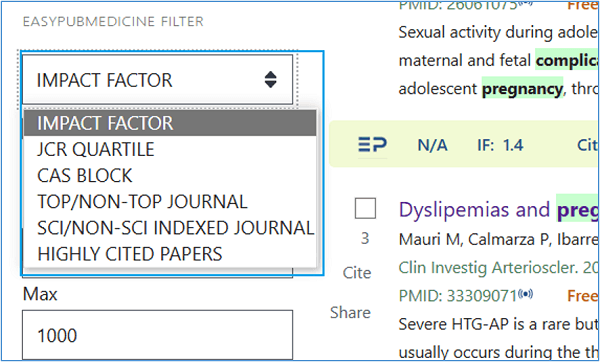600x362 pixels.
Task: Click the N/A label in the EP bar
Action: pos(432,145)
